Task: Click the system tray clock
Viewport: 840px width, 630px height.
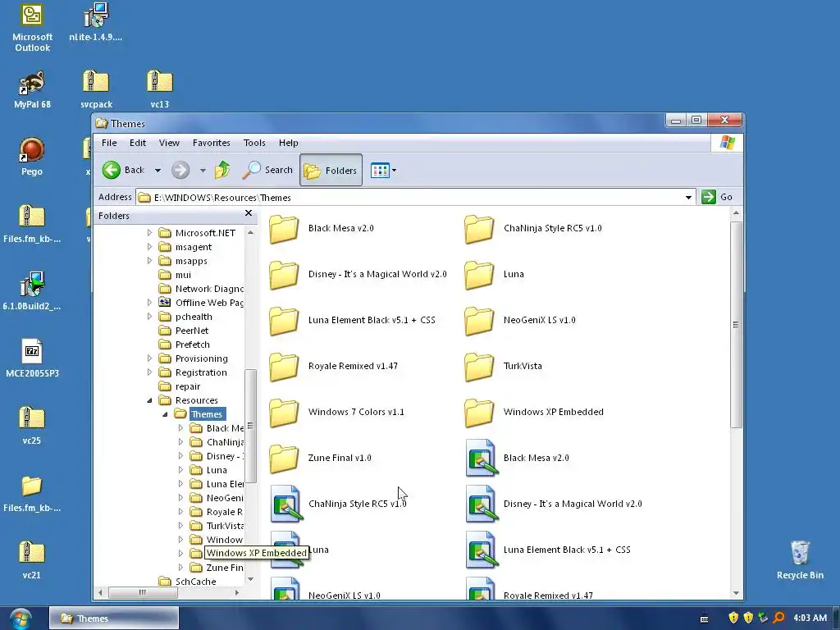Action: click(x=810, y=619)
